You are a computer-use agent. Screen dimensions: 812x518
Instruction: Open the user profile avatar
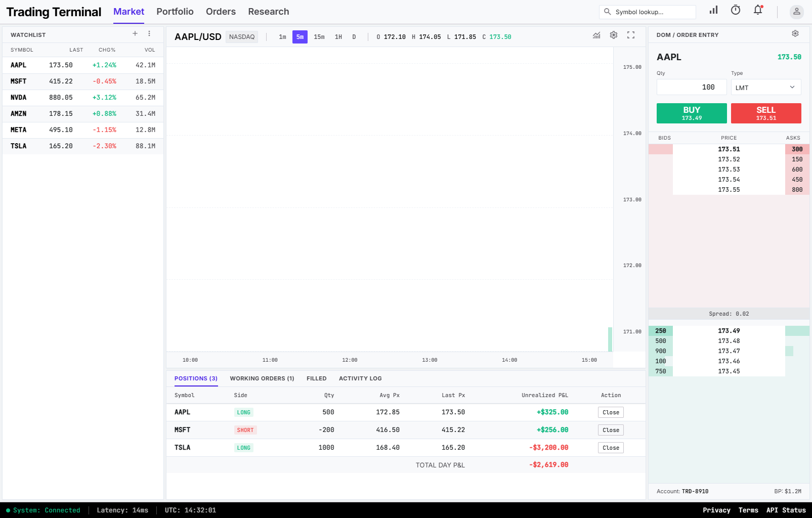(x=796, y=12)
